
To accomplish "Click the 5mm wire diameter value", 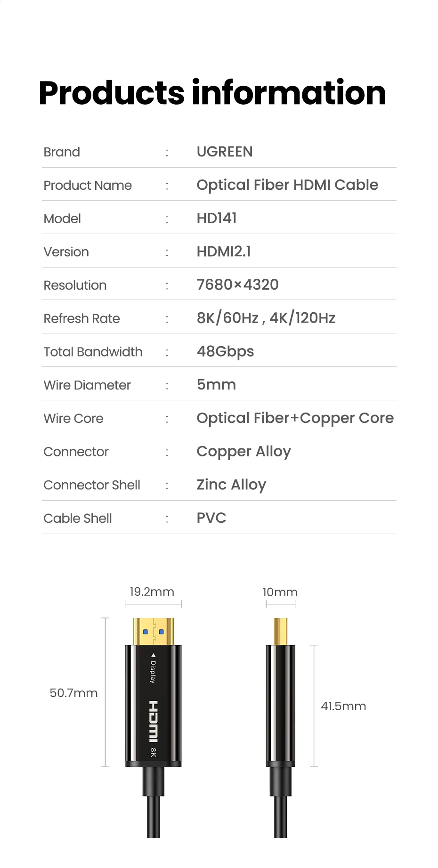I will 216,385.
